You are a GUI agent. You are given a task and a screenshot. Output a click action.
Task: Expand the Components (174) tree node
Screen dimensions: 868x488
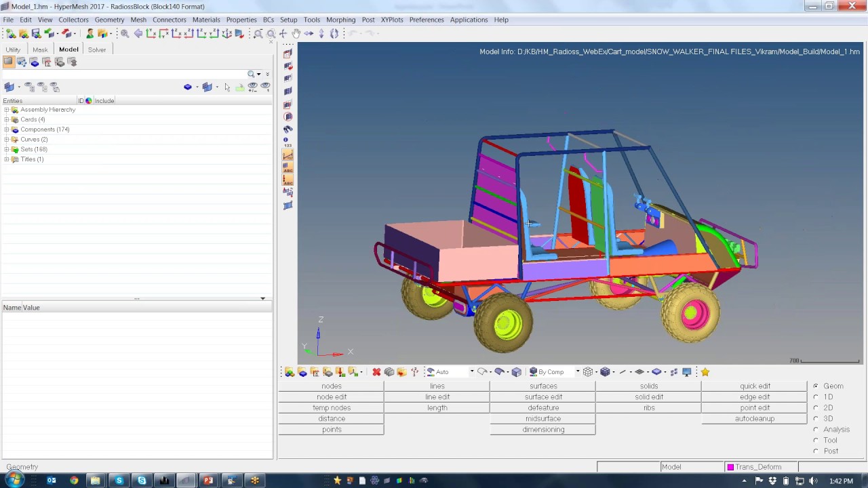7,129
